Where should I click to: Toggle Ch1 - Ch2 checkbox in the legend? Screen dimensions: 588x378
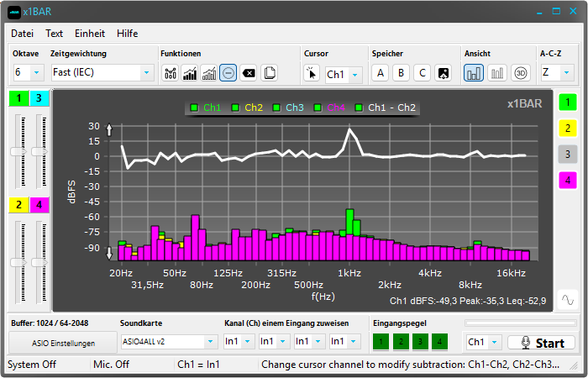coord(359,108)
